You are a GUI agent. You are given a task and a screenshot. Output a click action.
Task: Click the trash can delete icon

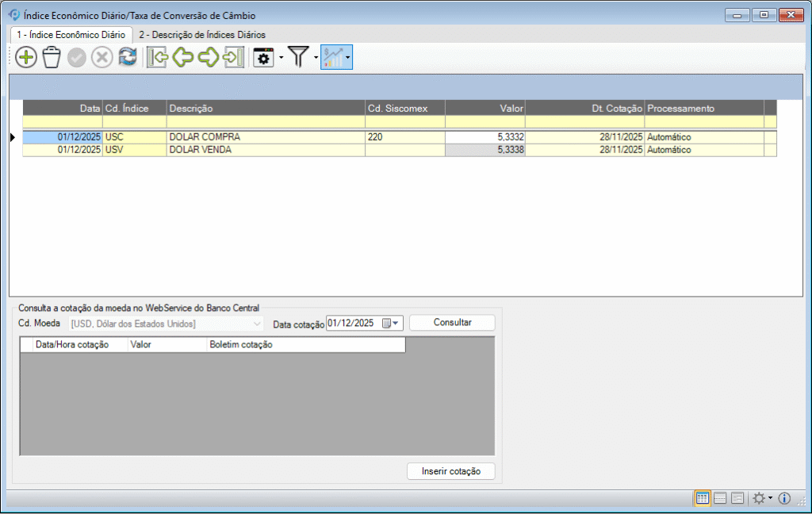point(52,57)
